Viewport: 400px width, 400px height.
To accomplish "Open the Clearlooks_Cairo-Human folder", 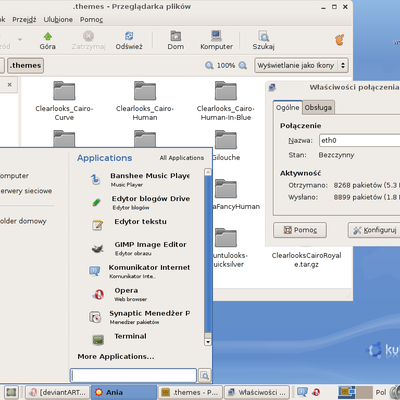I will point(145,101).
